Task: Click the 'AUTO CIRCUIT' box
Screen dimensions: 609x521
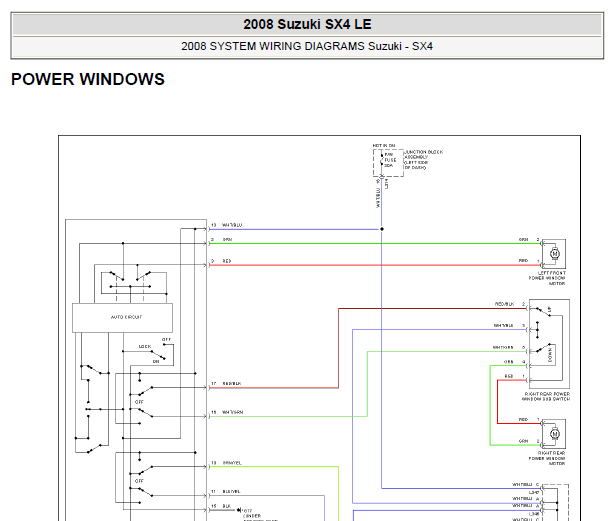Action: click(122, 317)
